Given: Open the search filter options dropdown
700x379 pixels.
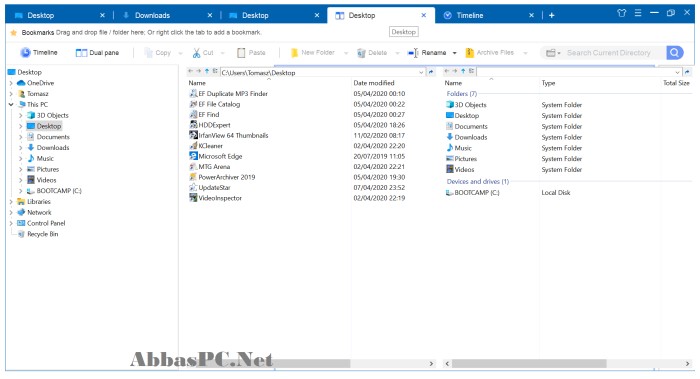Looking at the screenshot, I should coord(553,53).
